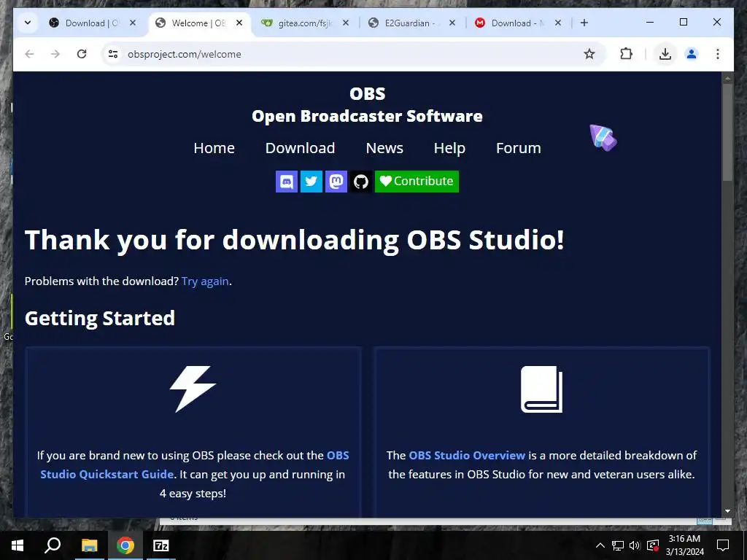
Task: Switch to the E2Guardian tab
Action: click(411, 23)
